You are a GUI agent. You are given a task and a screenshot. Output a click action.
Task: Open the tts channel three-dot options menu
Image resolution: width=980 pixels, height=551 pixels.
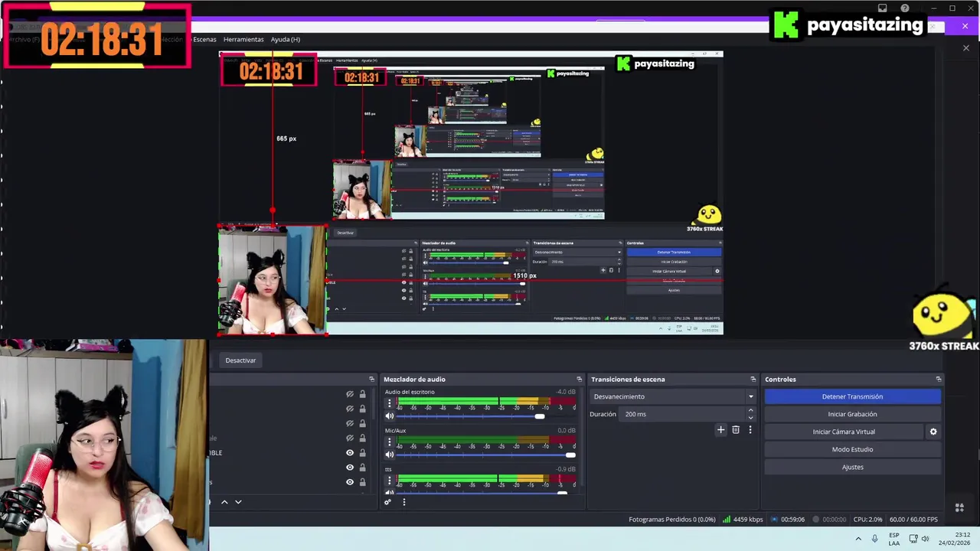click(x=389, y=481)
